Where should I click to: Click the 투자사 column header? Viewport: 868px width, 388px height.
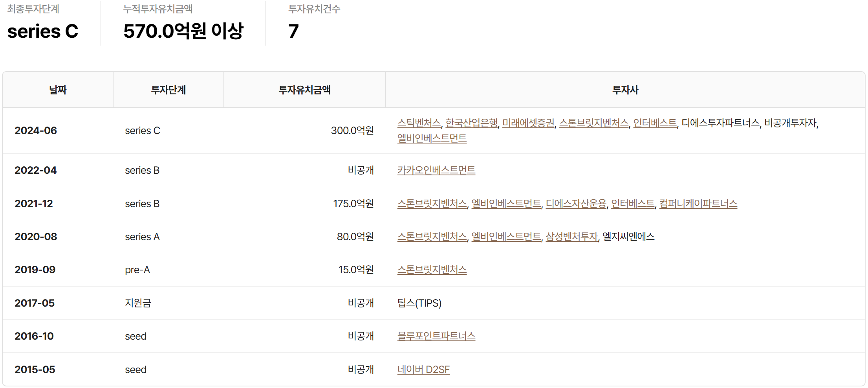(625, 90)
